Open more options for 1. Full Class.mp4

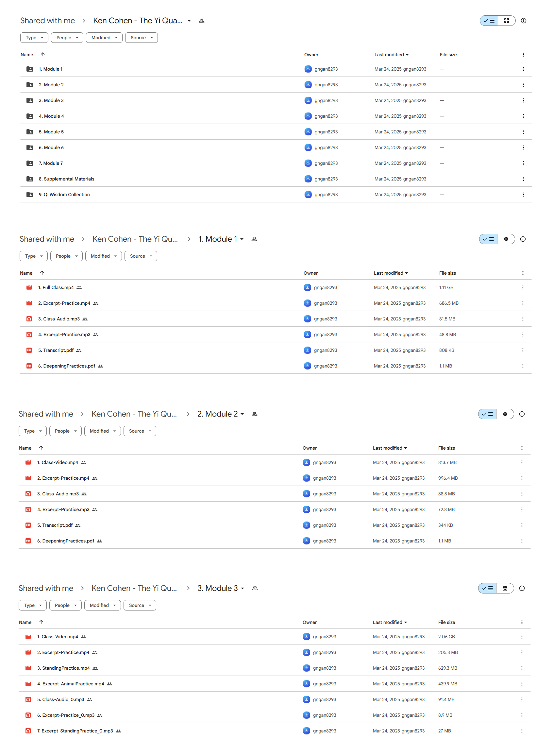(523, 288)
